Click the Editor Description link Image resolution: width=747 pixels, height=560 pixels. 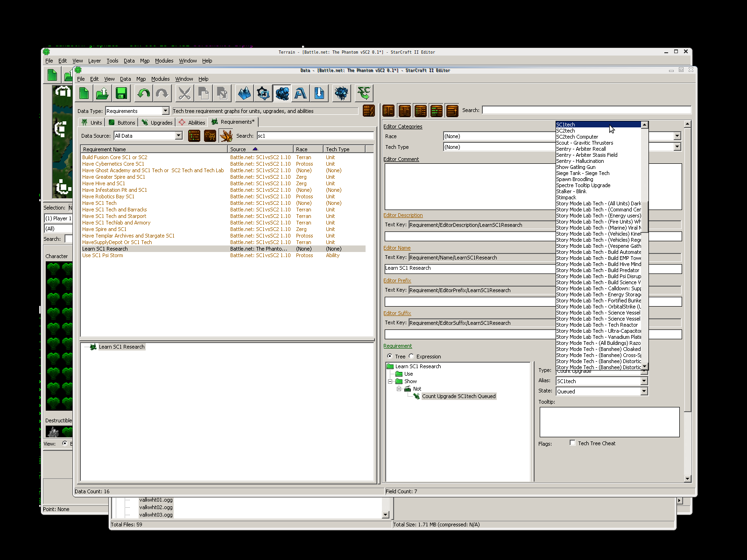[403, 215]
